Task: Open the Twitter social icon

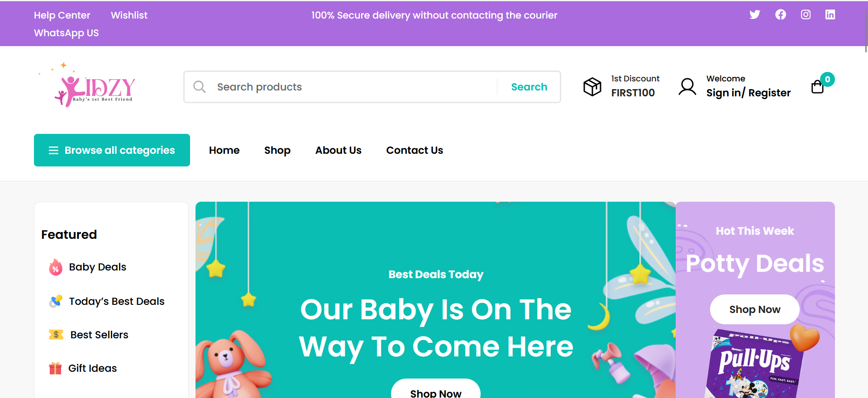Action: [x=754, y=14]
